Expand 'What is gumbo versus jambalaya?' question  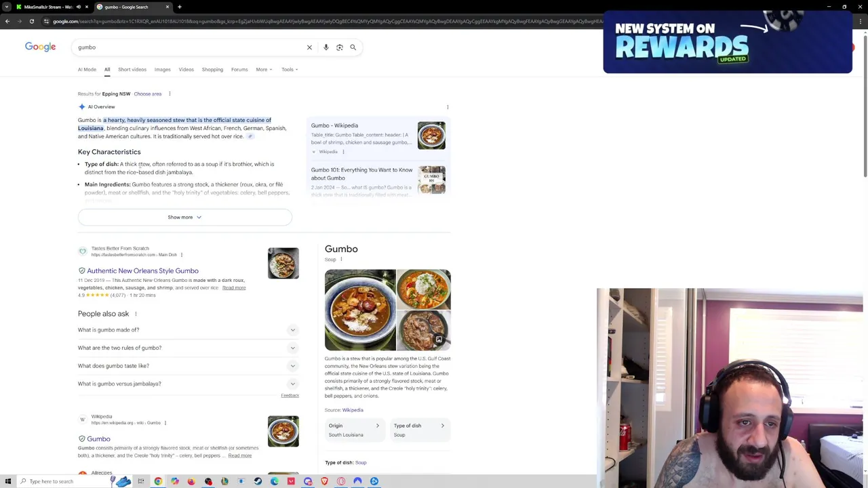coord(188,384)
